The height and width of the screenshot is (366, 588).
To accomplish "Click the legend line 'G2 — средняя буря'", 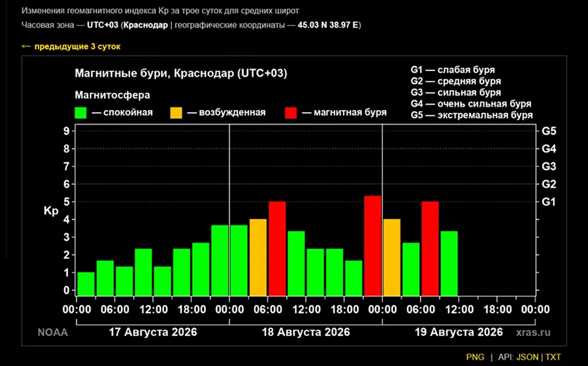I will pyautogui.click(x=455, y=81).
